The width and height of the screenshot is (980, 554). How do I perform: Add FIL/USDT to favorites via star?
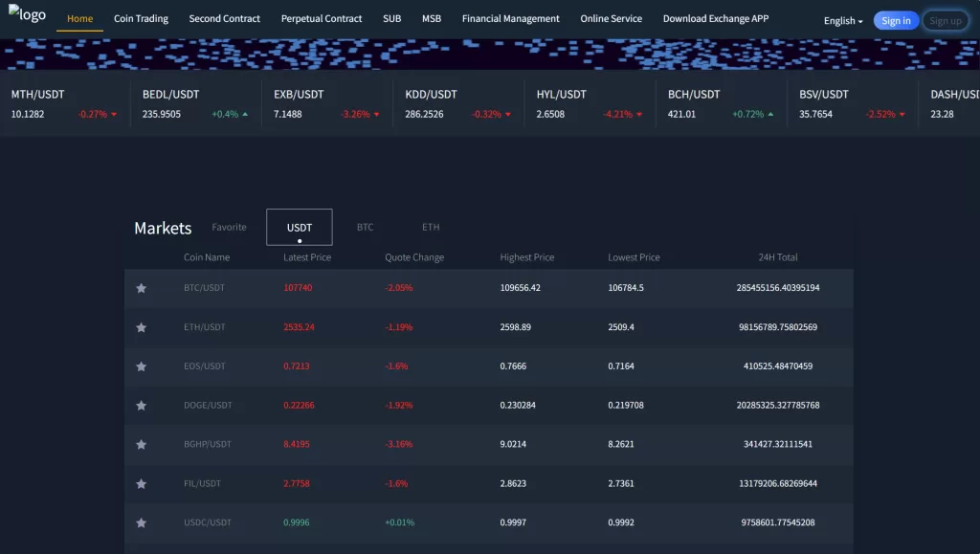coord(142,484)
